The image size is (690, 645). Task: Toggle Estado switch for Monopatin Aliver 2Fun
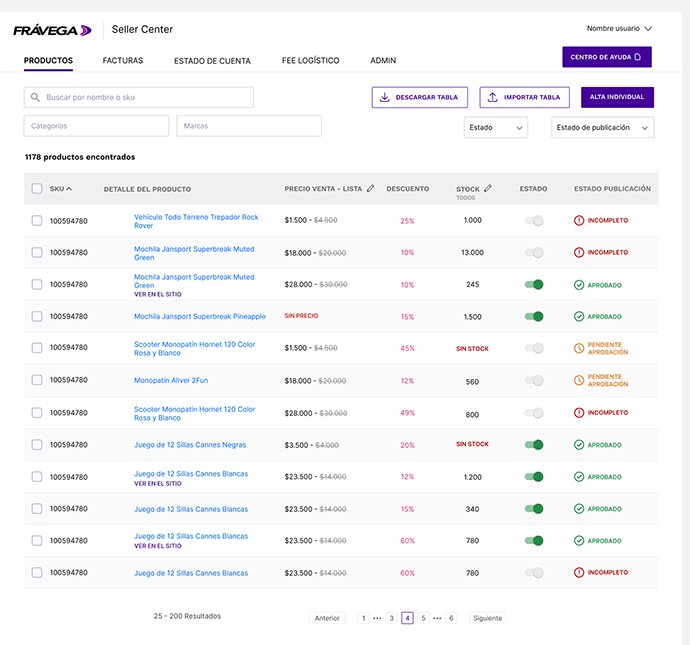tap(534, 380)
